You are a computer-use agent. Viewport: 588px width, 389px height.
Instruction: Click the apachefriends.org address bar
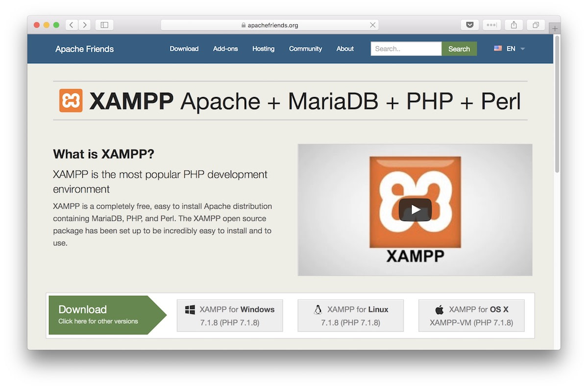(269, 25)
